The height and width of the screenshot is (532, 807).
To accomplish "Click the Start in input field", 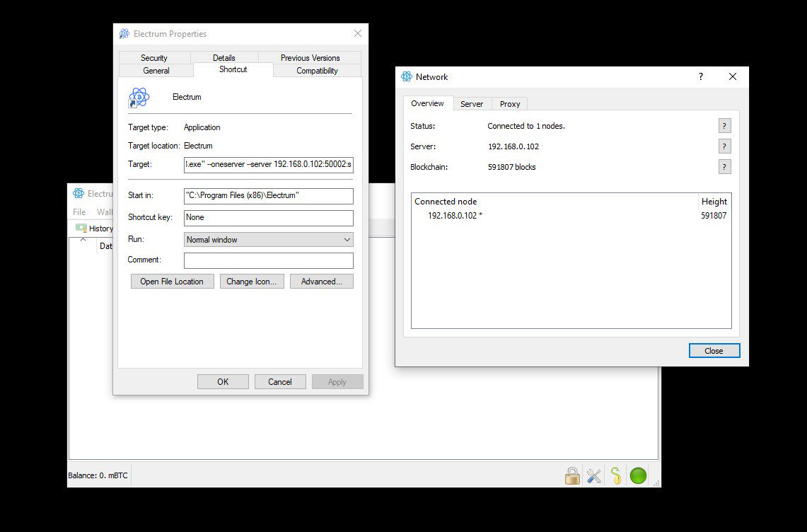I will [x=269, y=196].
